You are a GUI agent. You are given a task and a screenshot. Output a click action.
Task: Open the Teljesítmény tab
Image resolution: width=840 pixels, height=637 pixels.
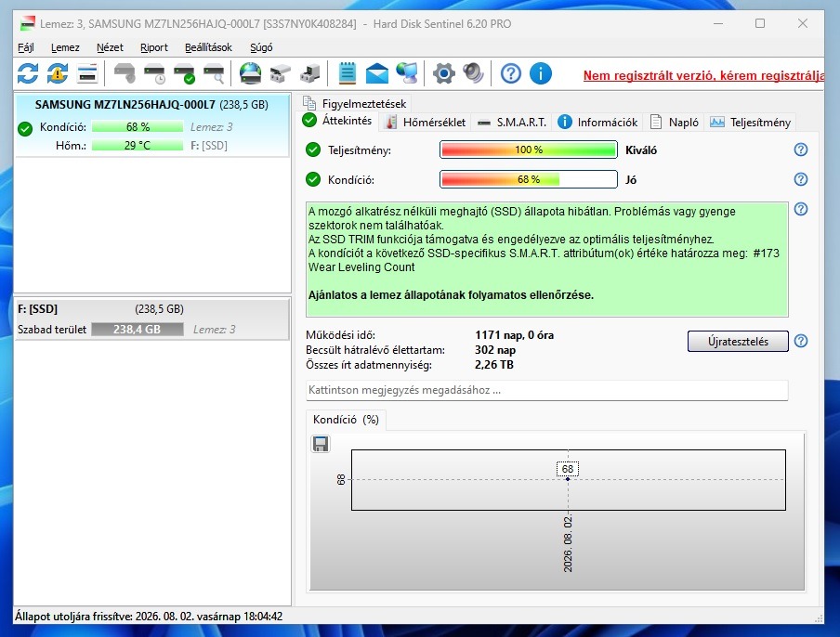point(751,123)
